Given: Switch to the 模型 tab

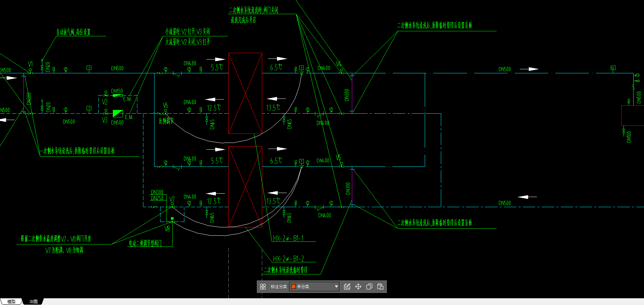Looking at the screenshot, I should tap(11, 302).
